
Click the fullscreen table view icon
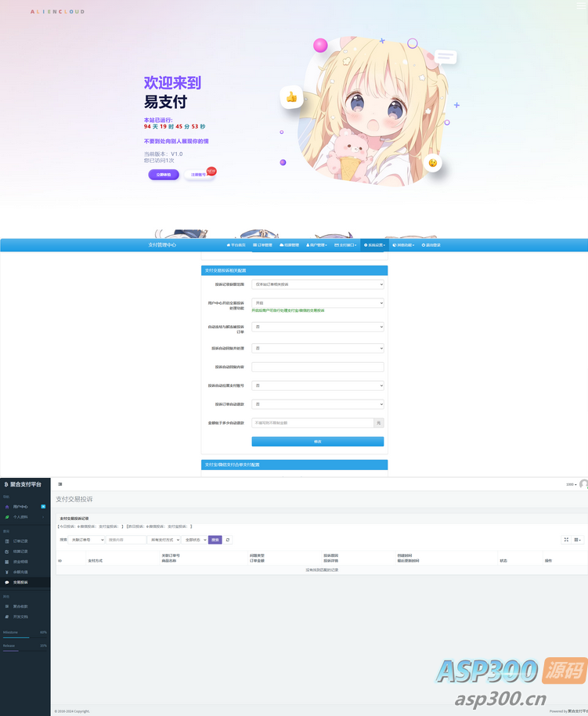pos(566,540)
